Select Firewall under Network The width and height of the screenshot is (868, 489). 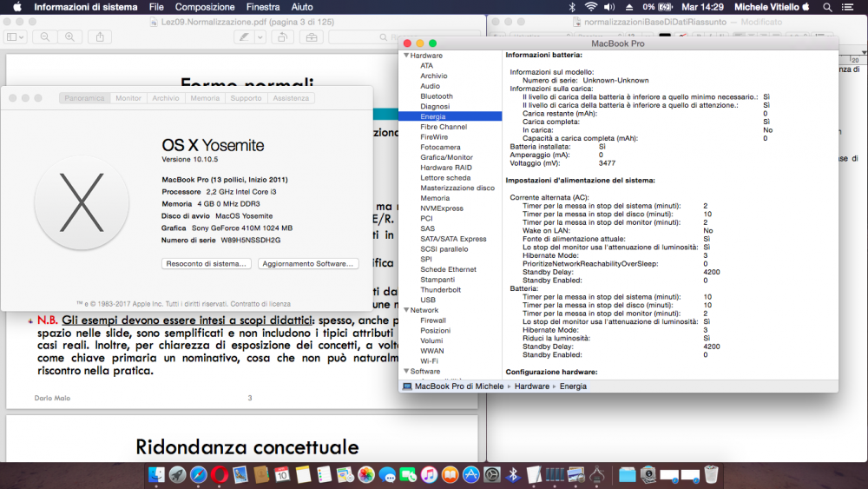tap(433, 320)
